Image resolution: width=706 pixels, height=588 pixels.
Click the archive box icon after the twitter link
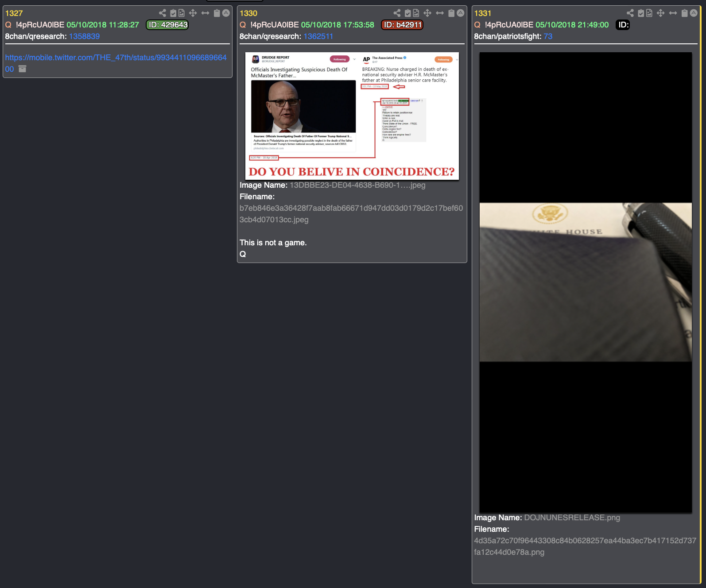(22, 69)
